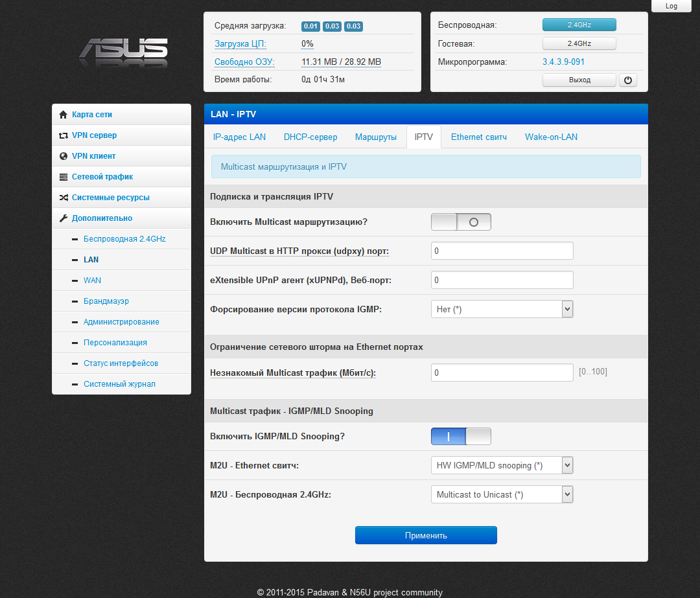This screenshot has width=700, height=598.
Task: Open VPN сервер menu item
Action: click(121, 135)
